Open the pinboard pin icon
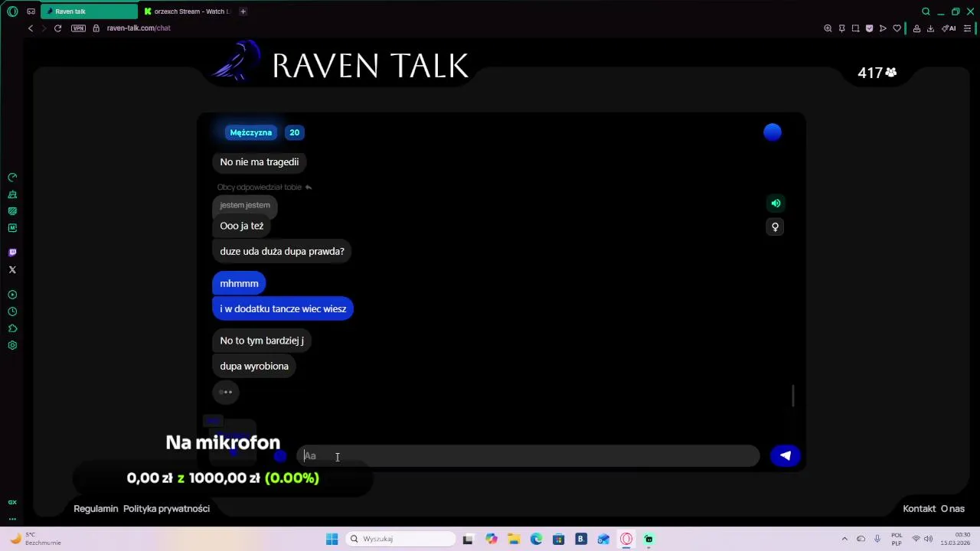 841,28
